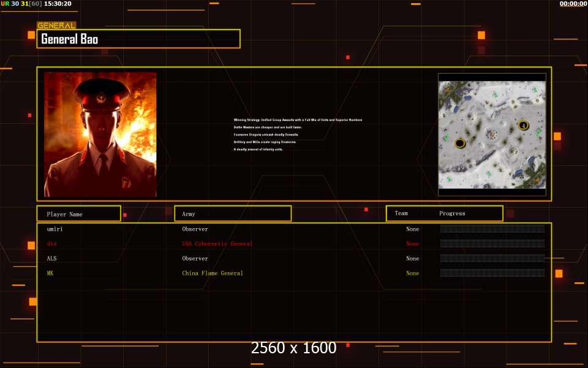Click the loading progress bar for dts
Screen dimensions: 588x368
492,243
